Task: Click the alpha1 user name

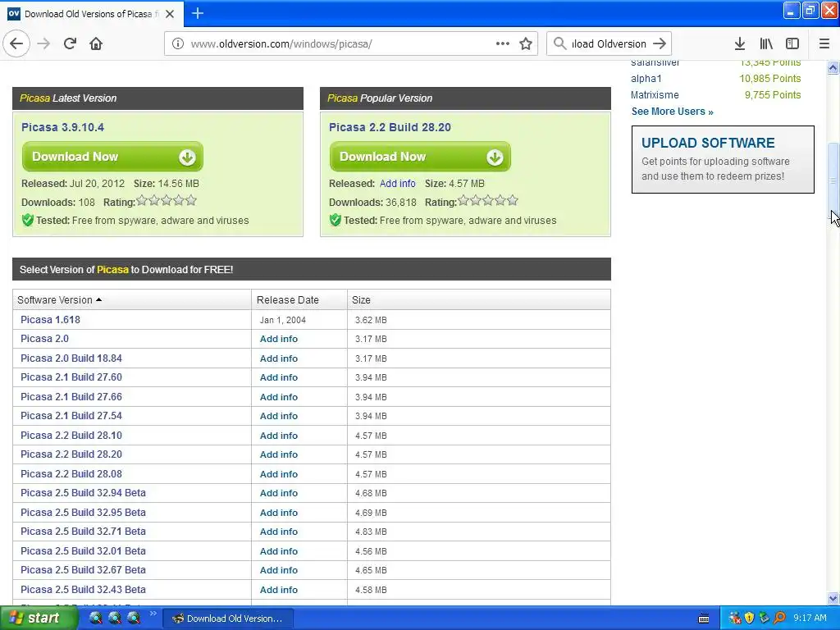Action: [x=646, y=79]
